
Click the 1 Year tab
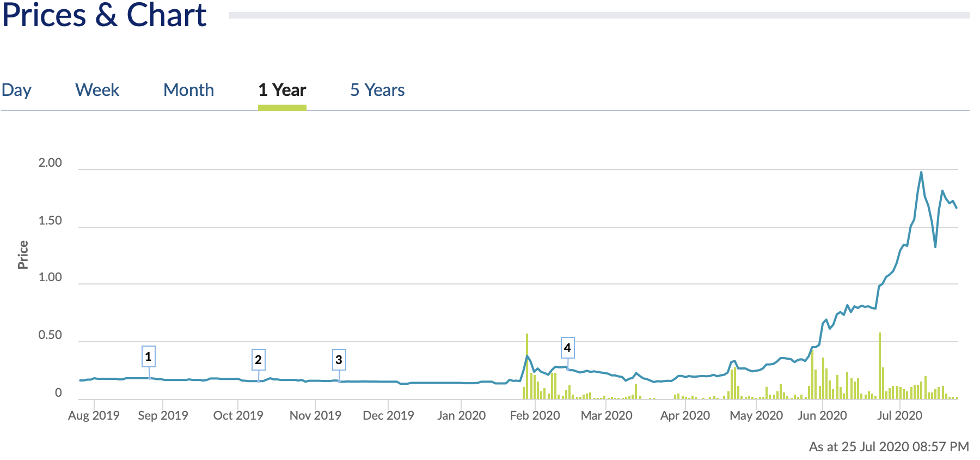click(x=282, y=90)
